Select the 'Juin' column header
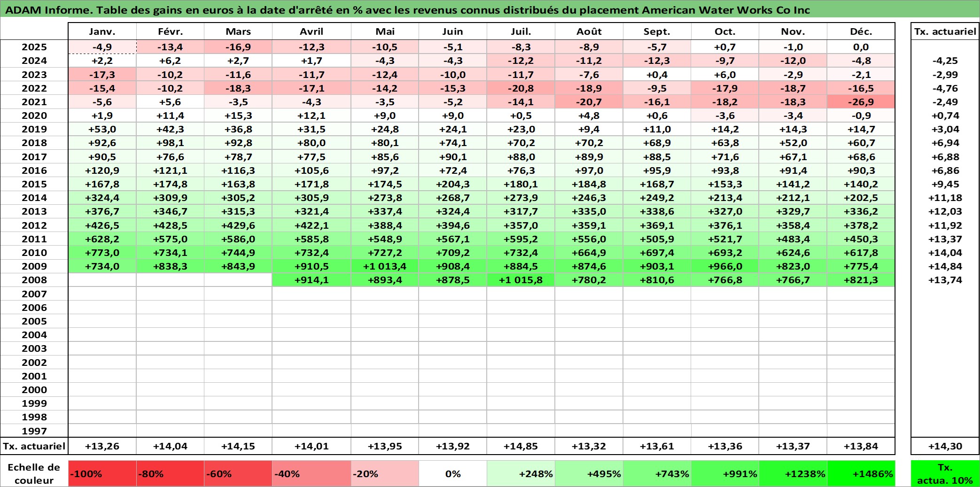This screenshot has width=980, height=487. [x=452, y=31]
